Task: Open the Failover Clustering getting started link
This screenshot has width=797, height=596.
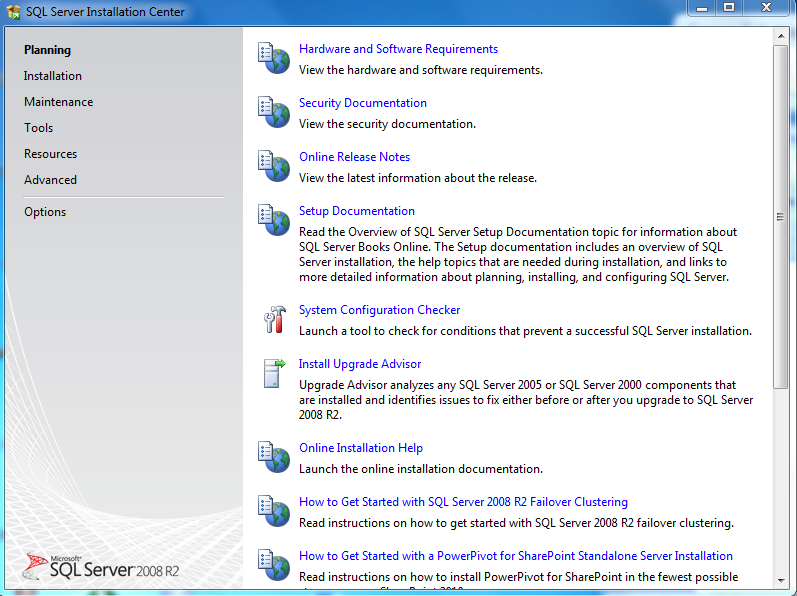Action: [463, 502]
